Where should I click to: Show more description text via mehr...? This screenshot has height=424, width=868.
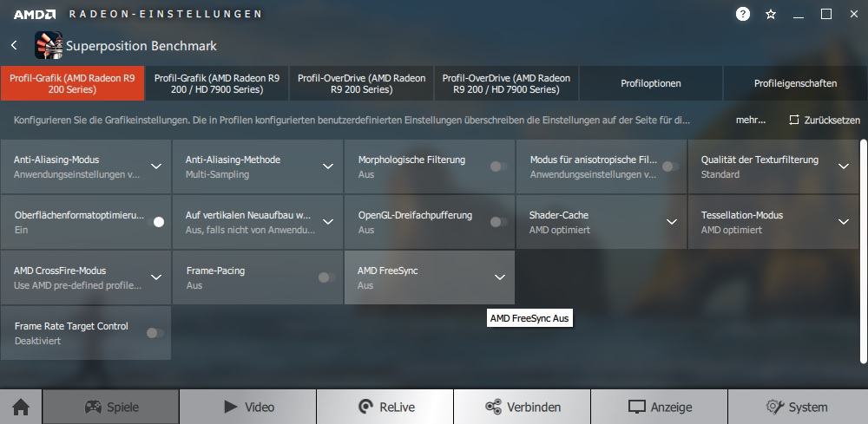(751, 120)
